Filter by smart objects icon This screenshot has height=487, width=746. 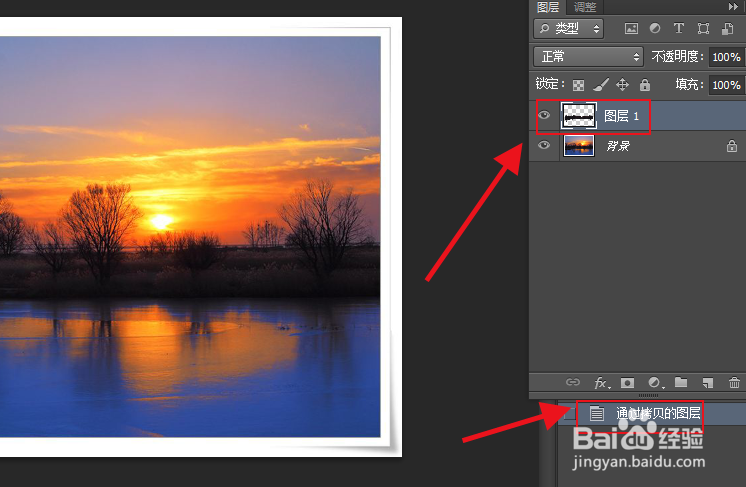[727, 29]
